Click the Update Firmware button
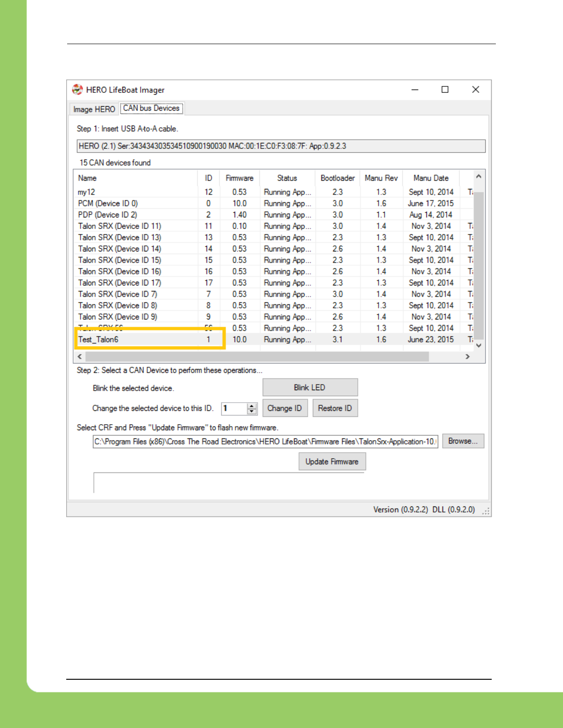The image size is (563, 728). point(332,461)
